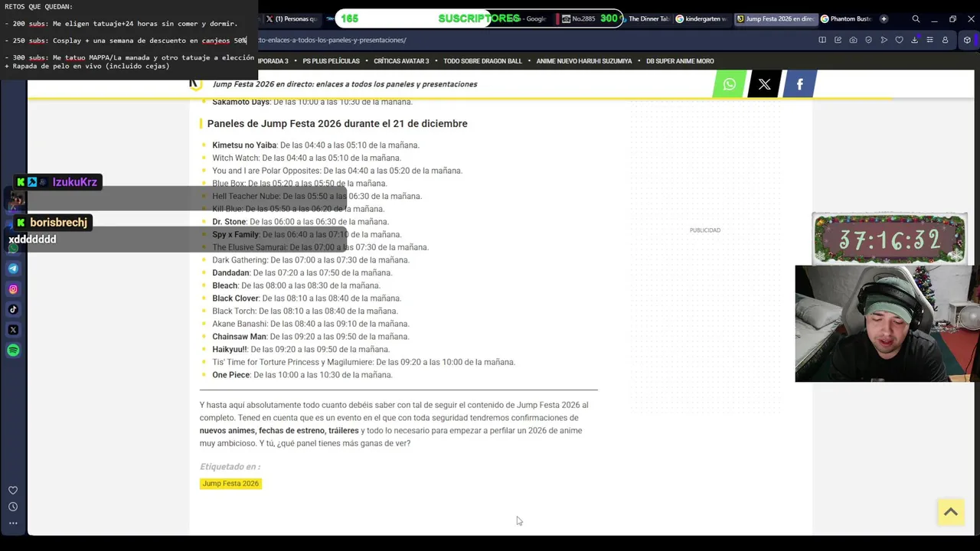Open TikTok in the browser sidebar
The height and width of the screenshot is (551, 980).
coord(13,309)
